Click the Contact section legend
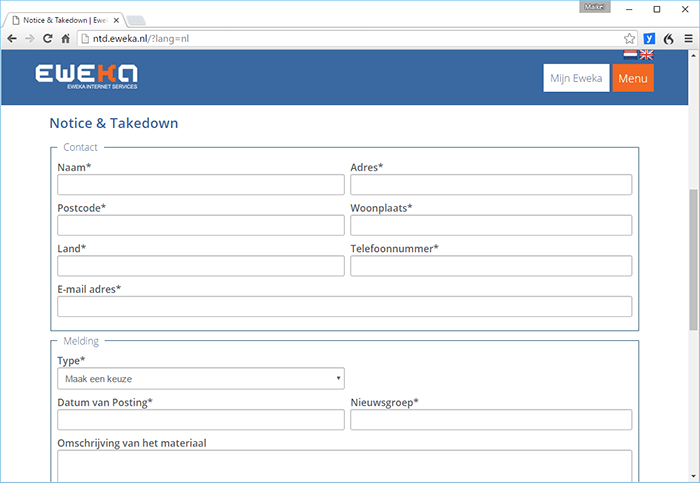 point(80,147)
